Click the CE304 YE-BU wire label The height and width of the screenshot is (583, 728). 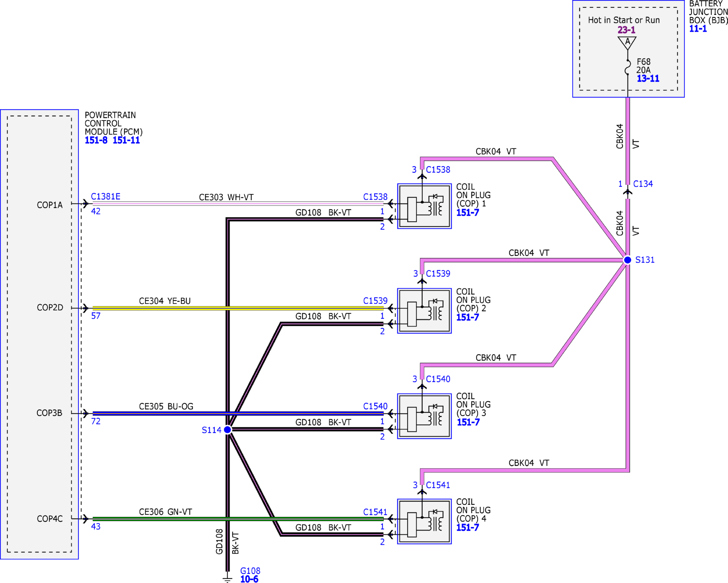point(165,301)
